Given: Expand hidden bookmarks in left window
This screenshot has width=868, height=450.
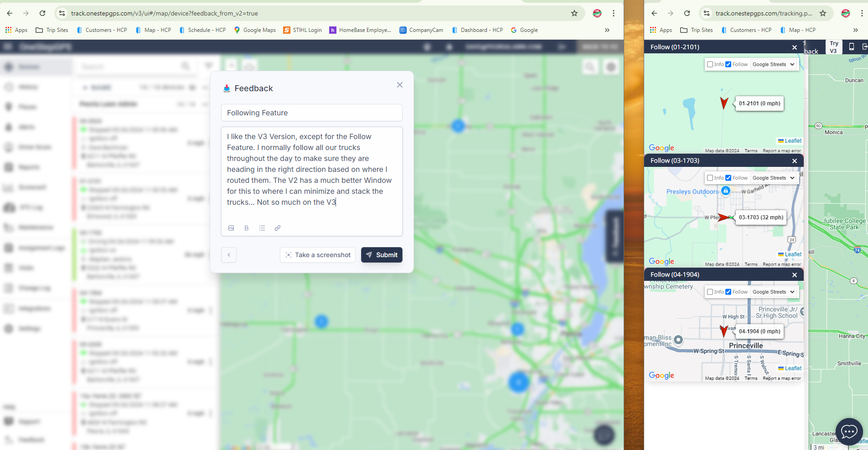Looking at the screenshot, I should tap(607, 30).
